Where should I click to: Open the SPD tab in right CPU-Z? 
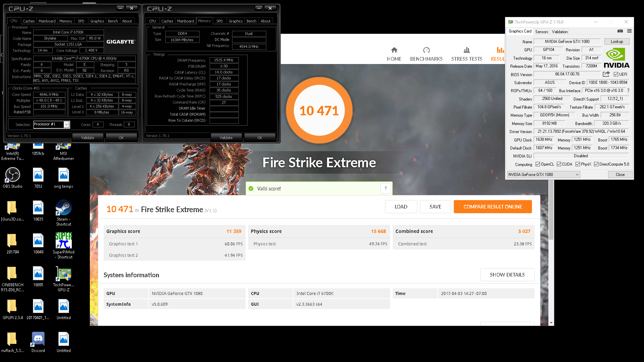220,21
